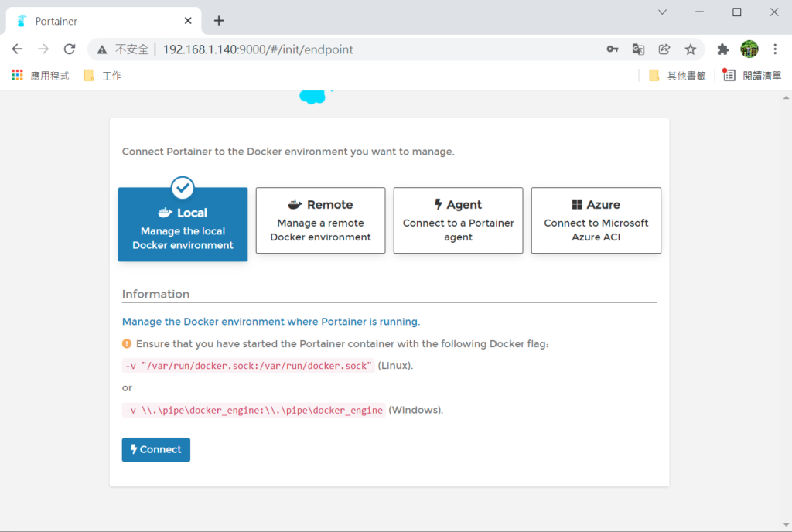
Task: Open the extensions puzzle icon
Action: pos(723,49)
